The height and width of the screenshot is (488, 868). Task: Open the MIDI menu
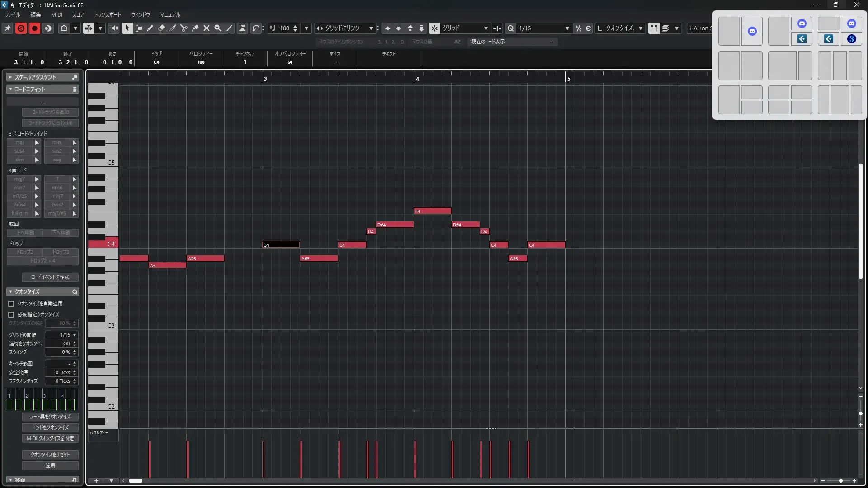coord(57,14)
